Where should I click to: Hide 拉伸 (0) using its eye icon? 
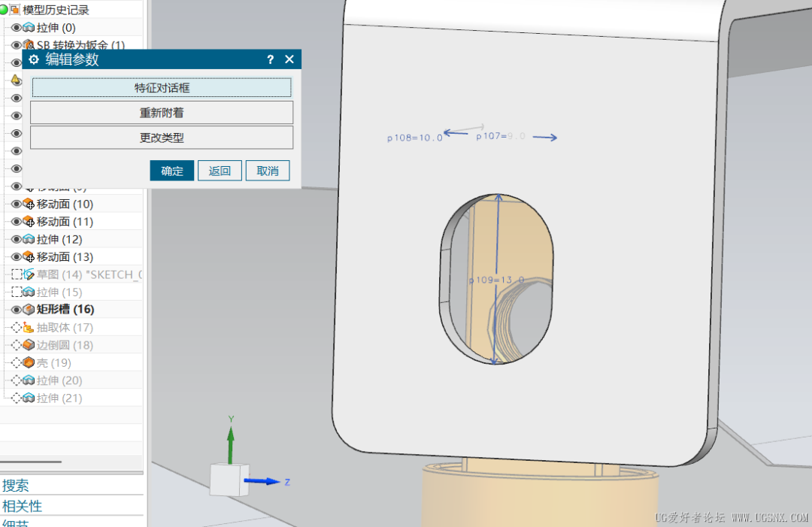[x=16, y=27]
